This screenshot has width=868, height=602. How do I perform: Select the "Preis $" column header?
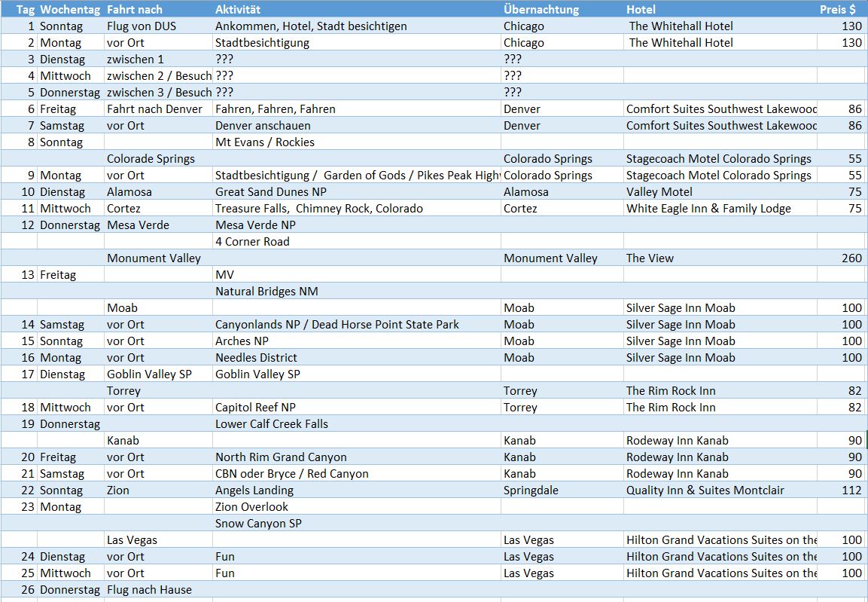pos(838,9)
